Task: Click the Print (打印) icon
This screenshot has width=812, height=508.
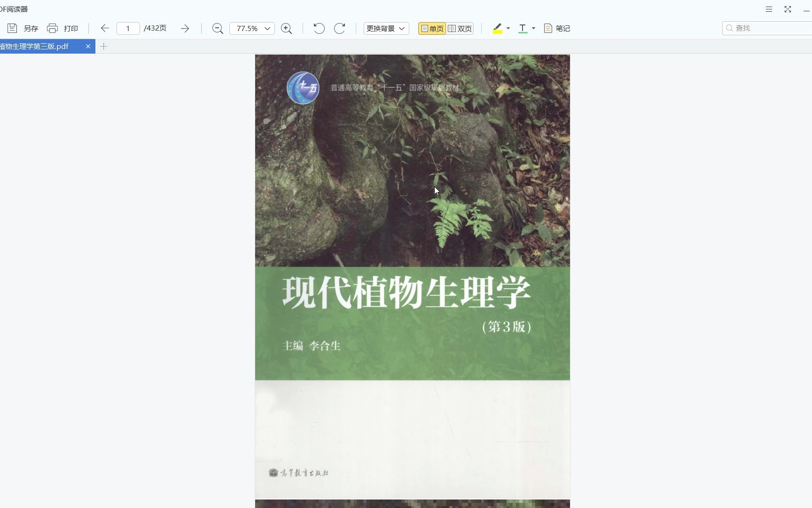Action: click(52, 28)
